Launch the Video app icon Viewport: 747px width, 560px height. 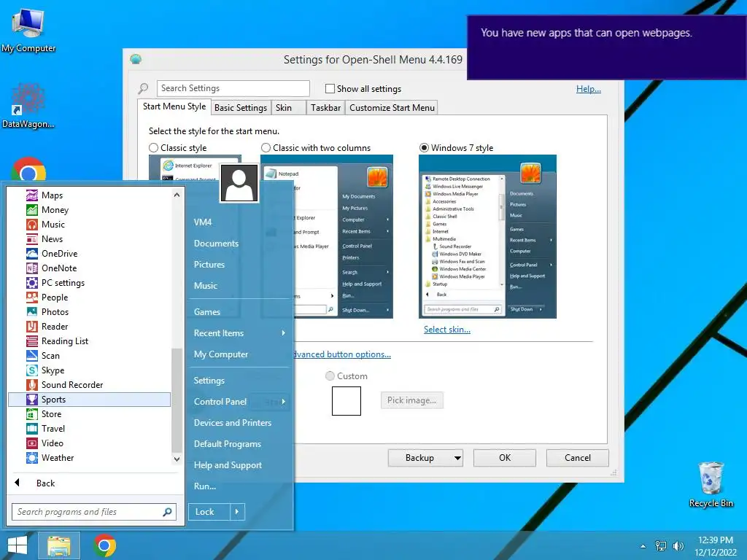[32, 443]
